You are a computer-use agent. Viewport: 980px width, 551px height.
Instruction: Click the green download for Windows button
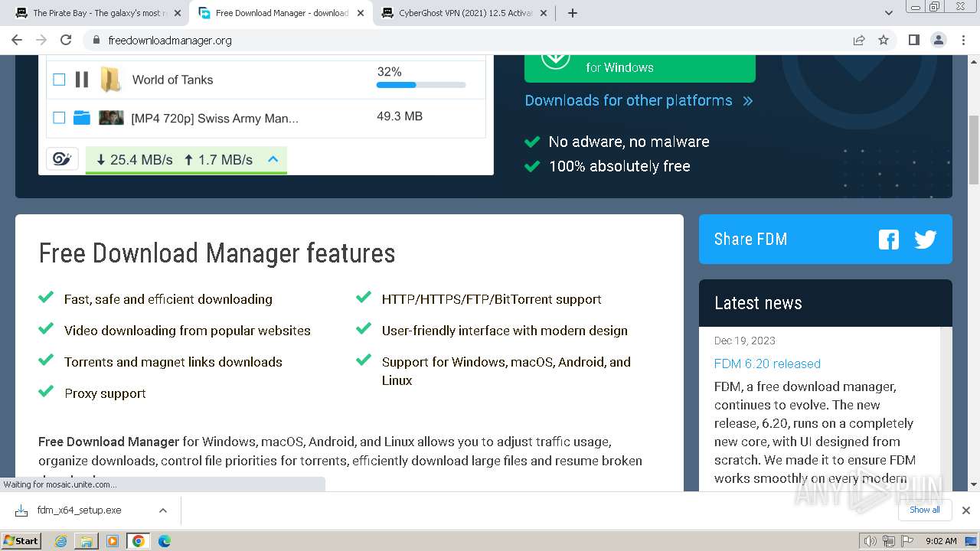[640, 68]
